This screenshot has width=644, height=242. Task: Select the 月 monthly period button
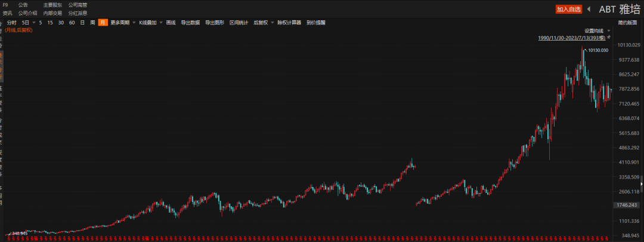(103, 22)
